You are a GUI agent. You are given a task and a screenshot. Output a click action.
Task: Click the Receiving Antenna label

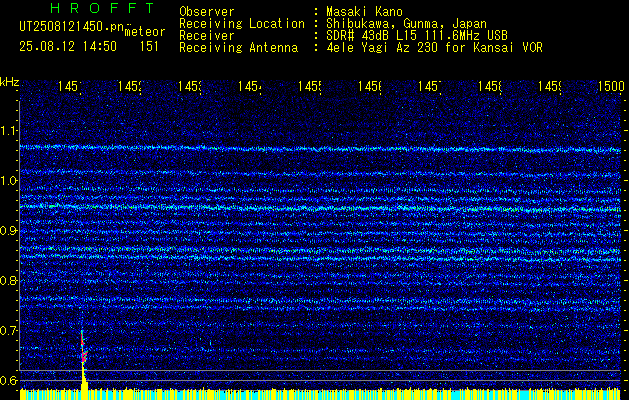tap(238, 48)
